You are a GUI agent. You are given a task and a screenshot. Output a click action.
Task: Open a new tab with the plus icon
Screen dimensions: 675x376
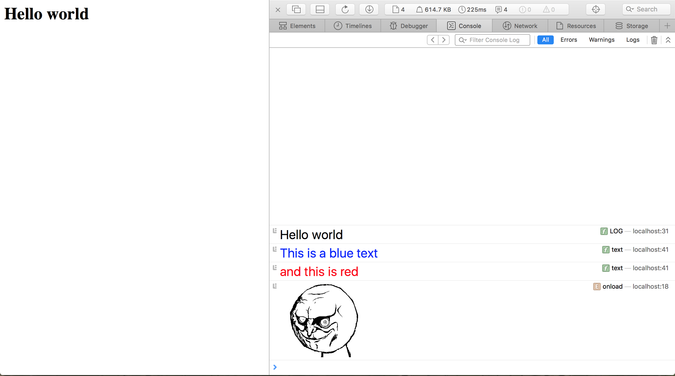[667, 26]
